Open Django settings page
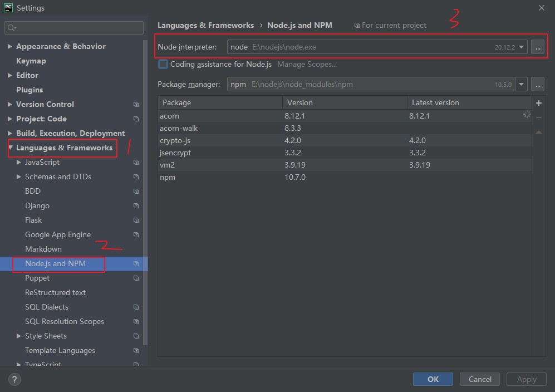Image resolution: width=555 pixels, height=392 pixels. tap(37, 205)
